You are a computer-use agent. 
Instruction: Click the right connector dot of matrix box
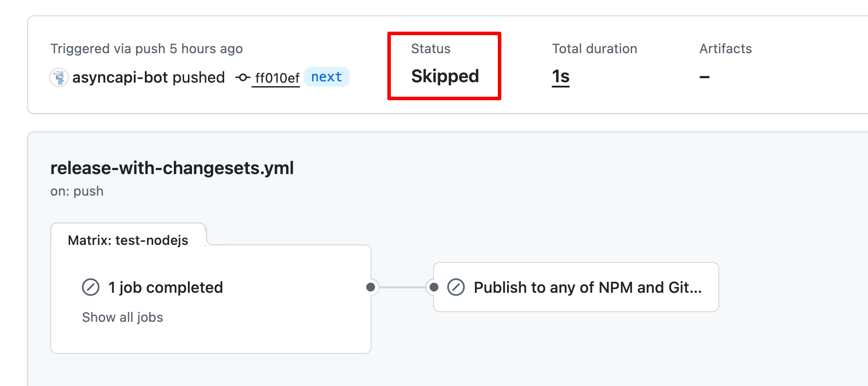pyautogui.click(x=371, y=287)
